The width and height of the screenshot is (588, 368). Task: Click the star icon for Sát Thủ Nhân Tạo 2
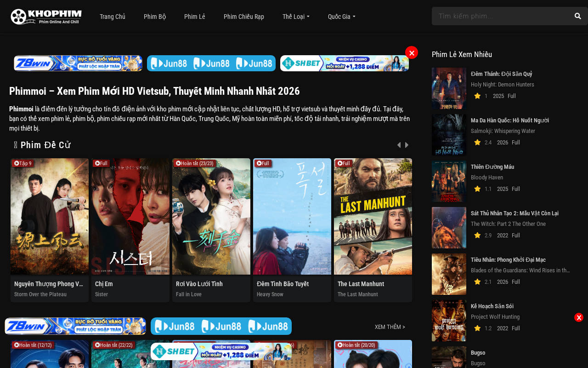click(477, 235)
